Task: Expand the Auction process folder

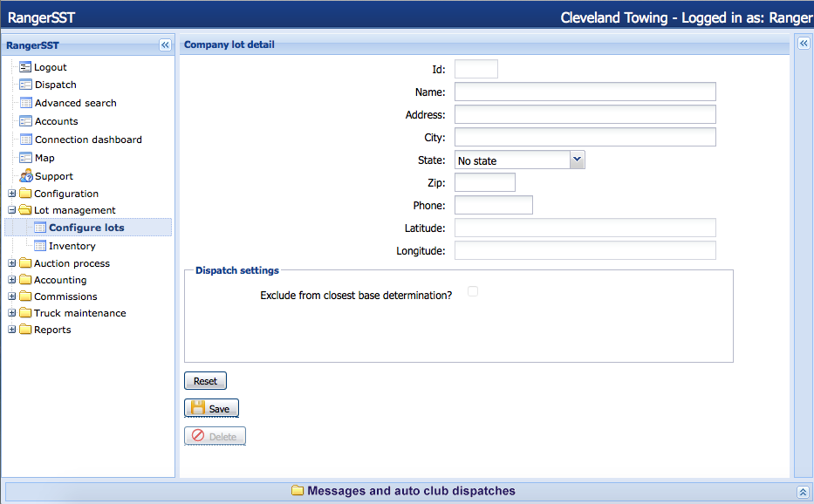Action: tap(11, 263)
